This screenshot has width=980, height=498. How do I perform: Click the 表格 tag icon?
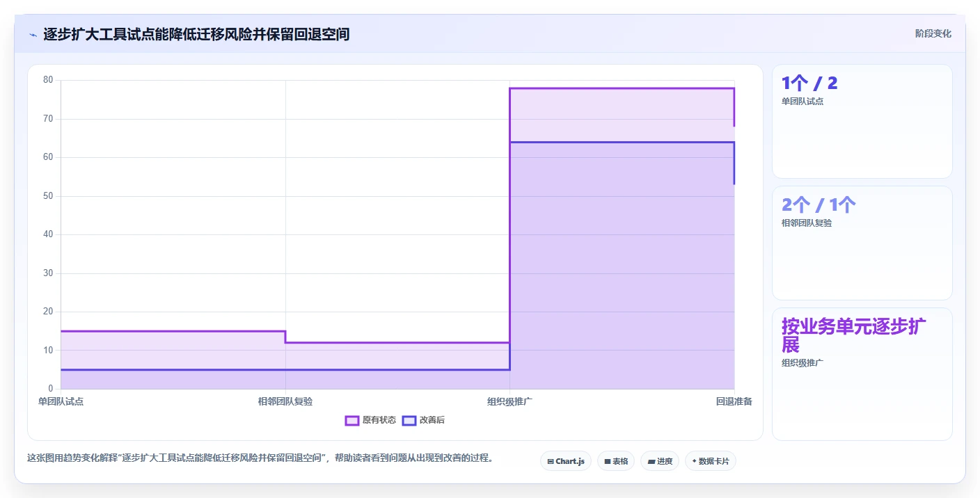[608, 461]
